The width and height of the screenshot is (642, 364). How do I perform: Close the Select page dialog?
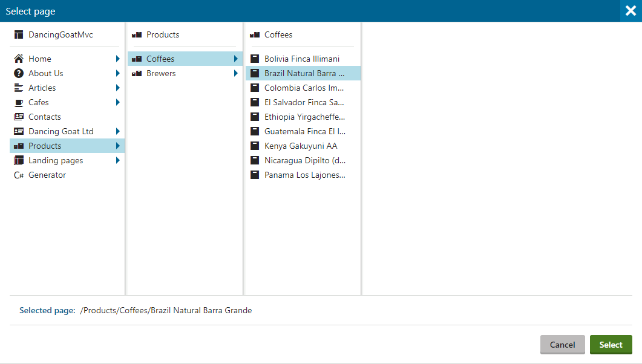coord(631,11)
